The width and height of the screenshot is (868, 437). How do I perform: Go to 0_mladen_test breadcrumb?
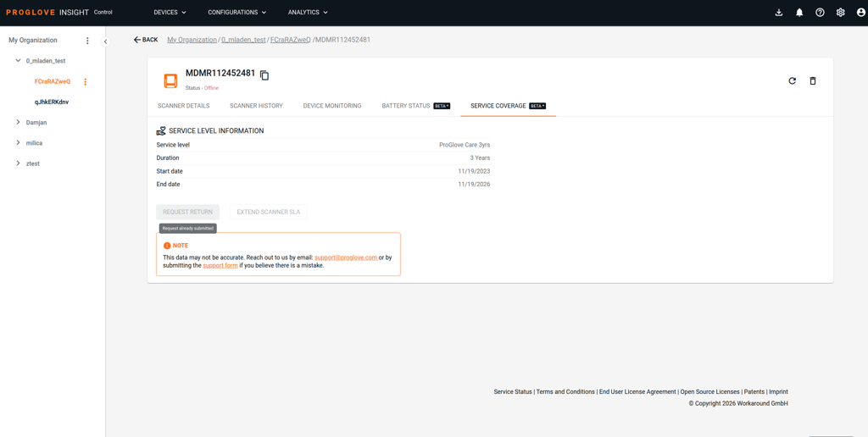[x=243, y=40]
